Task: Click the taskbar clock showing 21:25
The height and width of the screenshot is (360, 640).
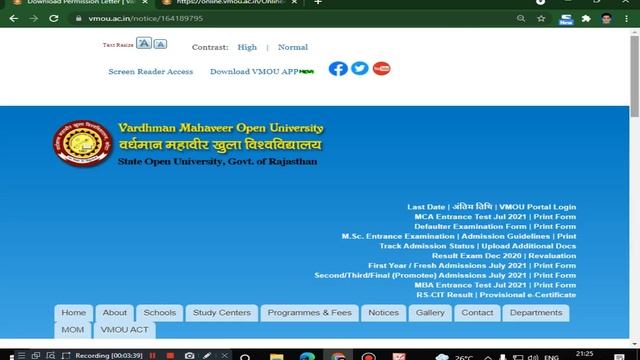Action: point(584,354)
